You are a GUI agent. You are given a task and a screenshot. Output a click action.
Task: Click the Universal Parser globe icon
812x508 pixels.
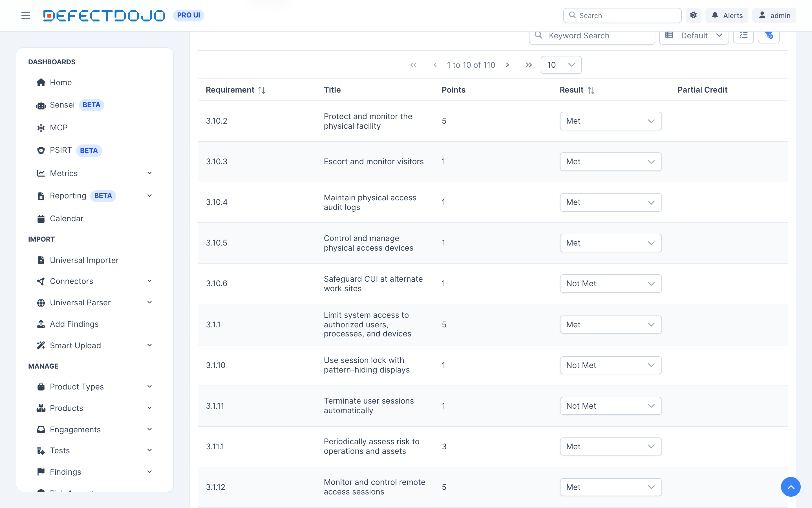[x=41, y=303]
